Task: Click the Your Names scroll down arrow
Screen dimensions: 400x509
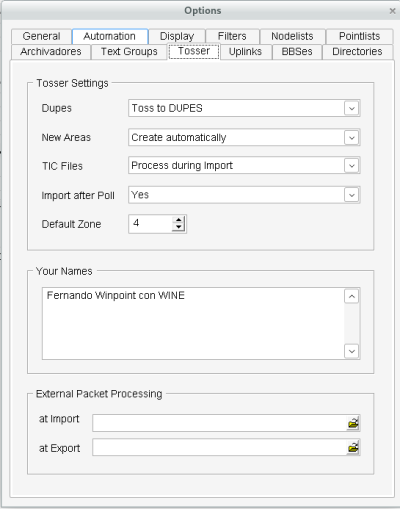Action: 352,351
